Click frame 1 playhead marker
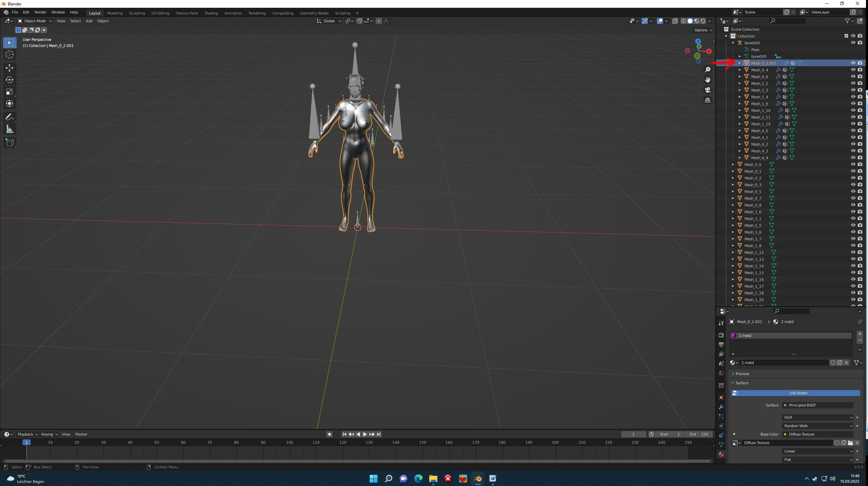This screenshot has width=868, height=486. click(26, 442)
